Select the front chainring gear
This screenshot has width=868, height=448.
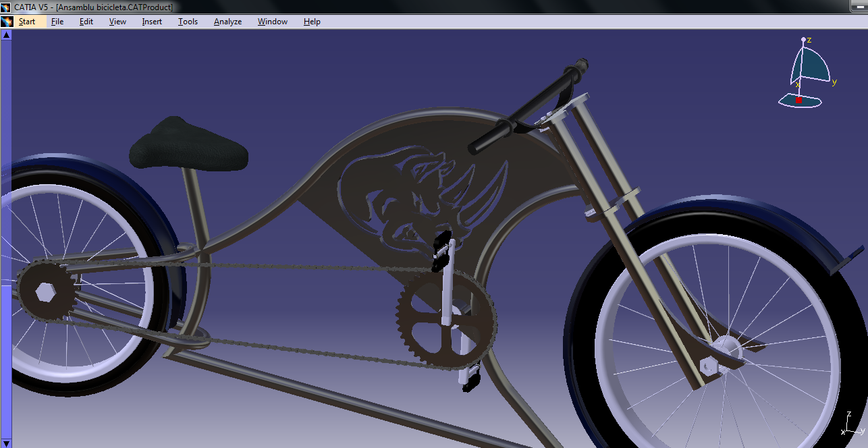(x=447, y=320)
